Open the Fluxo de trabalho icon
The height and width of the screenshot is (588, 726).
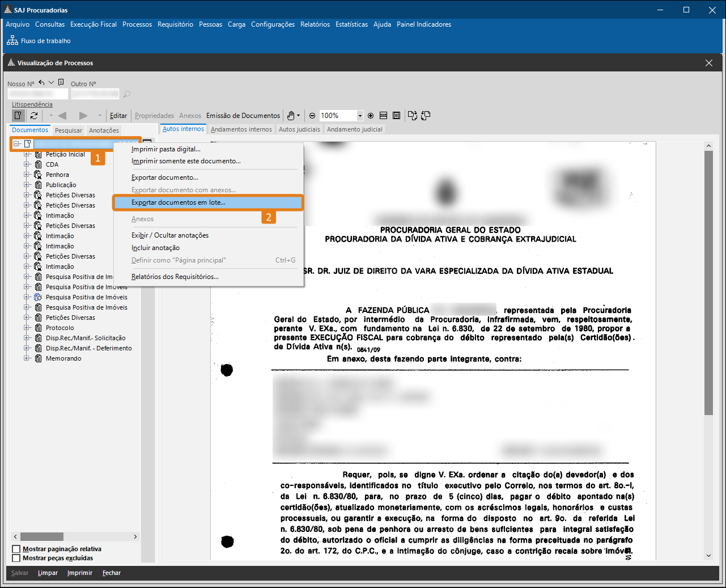tap(12, 41)
